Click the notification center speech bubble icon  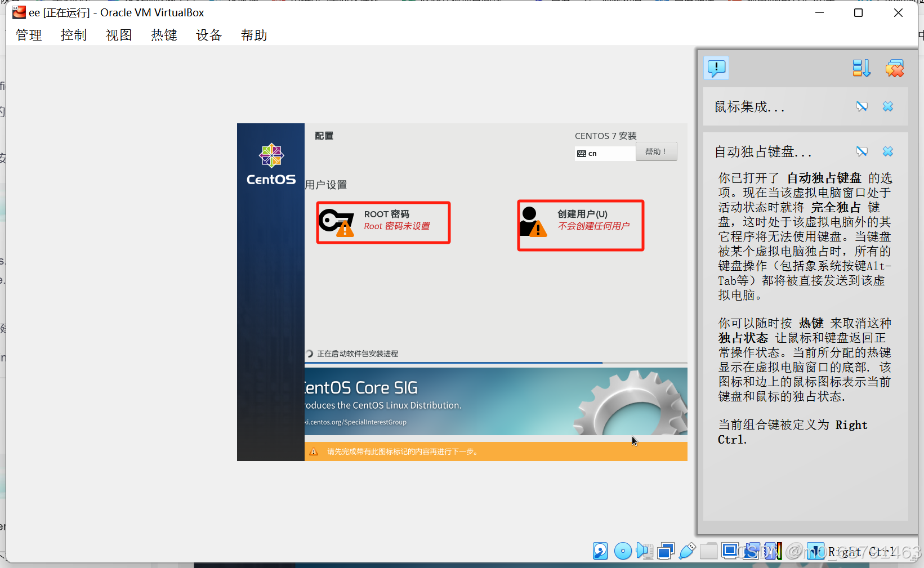[716, 68]
